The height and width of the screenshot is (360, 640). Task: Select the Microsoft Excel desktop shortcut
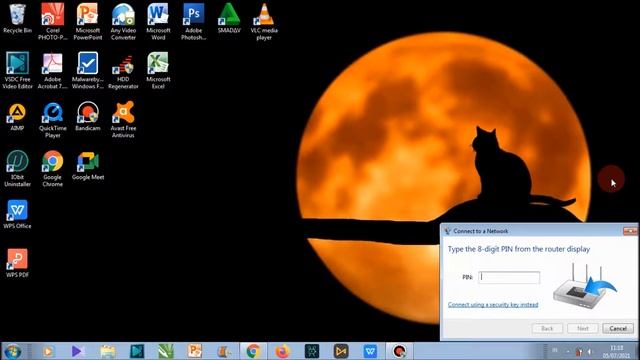click(158, 70)
